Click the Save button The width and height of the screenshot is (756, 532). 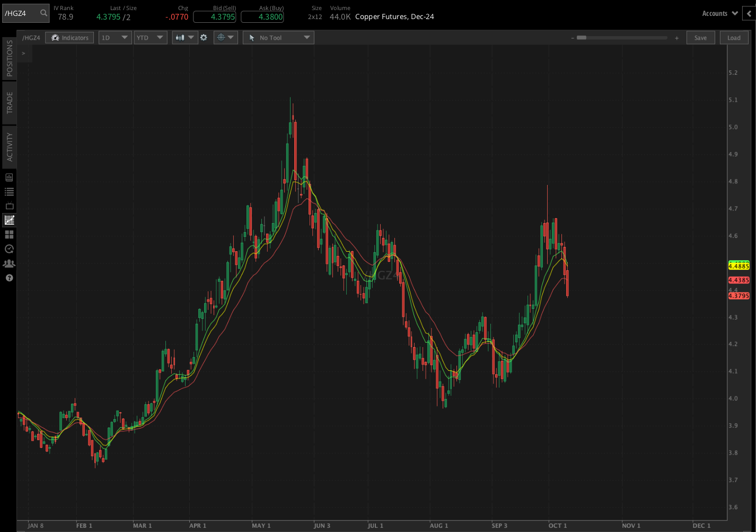coord(700,38)
